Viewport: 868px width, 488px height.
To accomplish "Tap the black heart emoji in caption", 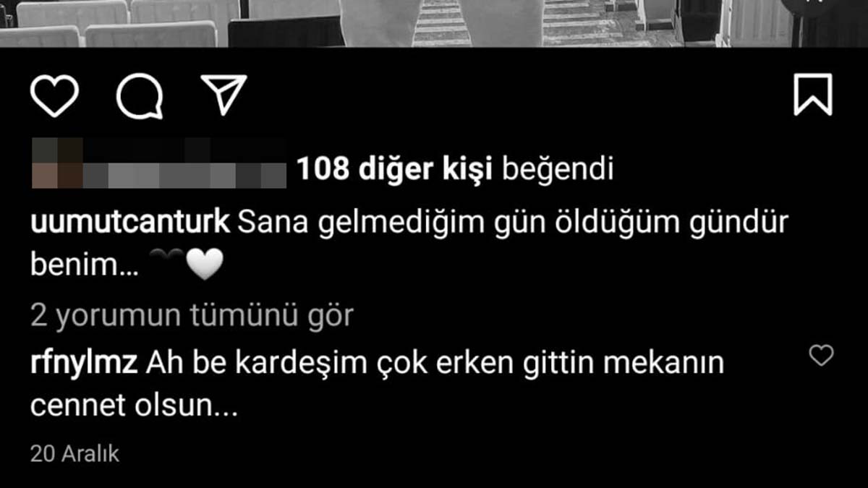I will (x=166, y=259).
